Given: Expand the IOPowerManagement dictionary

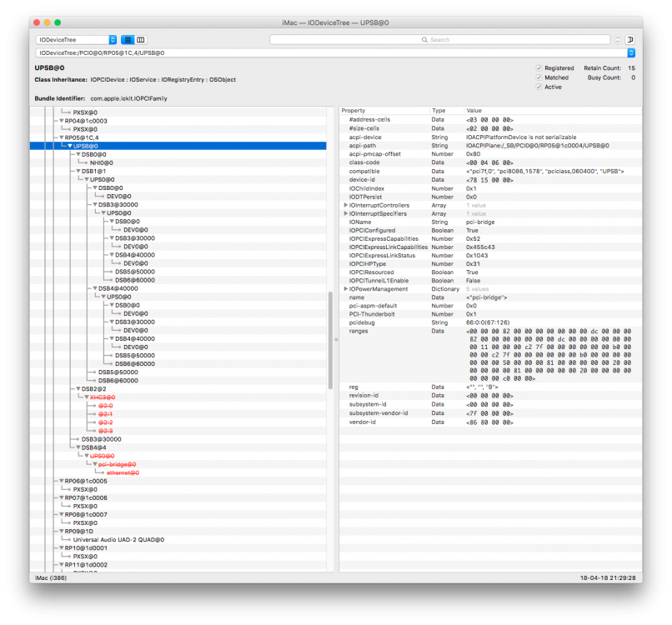Looking at the screenshot, I should point(345,289).
